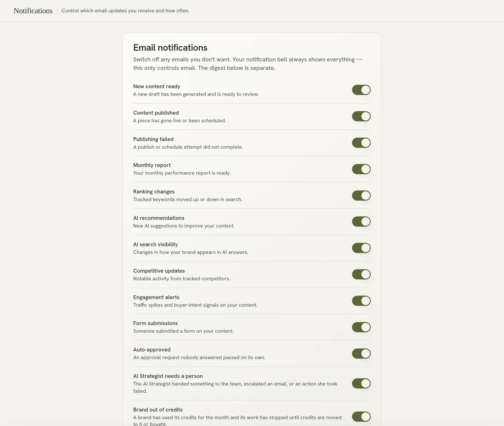Switch off Competitive updates emails
Image resolution: width=504 pixels, height=426 pixels.
click(x=361, y=274)
